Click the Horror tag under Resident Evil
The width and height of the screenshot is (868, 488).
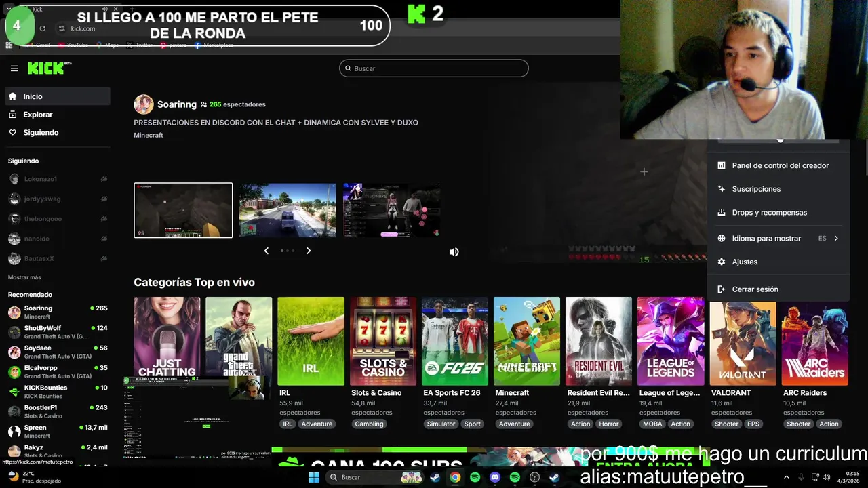609,424
